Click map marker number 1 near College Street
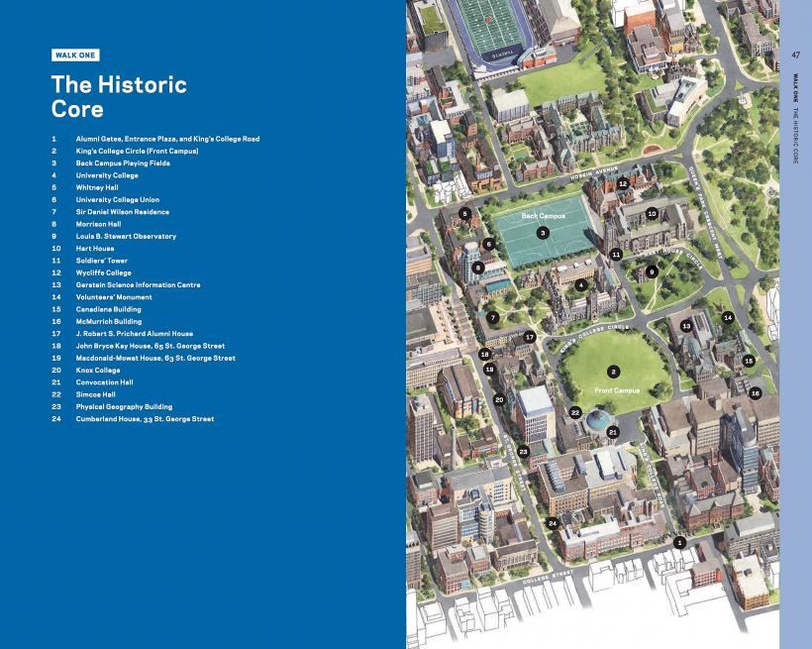 click(x=679, y=542)
